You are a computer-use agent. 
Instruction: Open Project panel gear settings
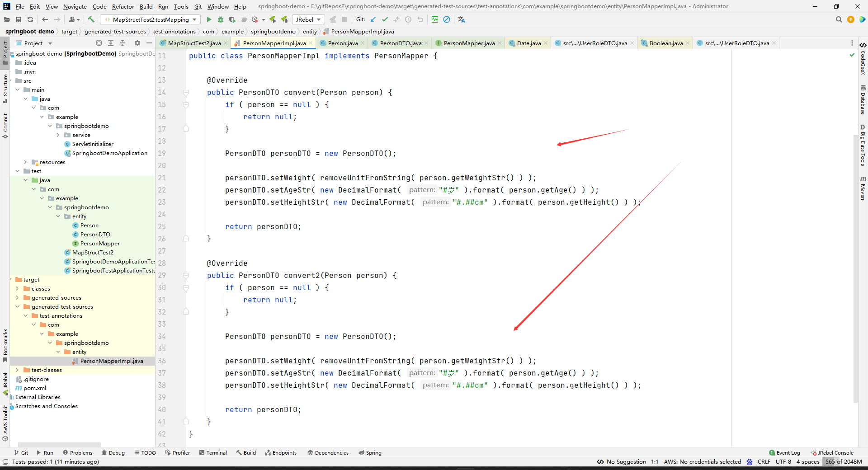pos(137,43)
